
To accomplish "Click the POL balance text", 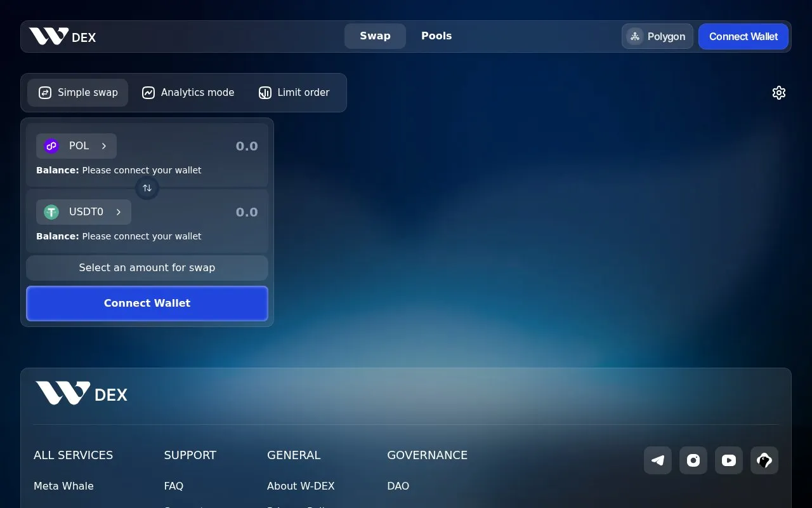I will (119, 170).
